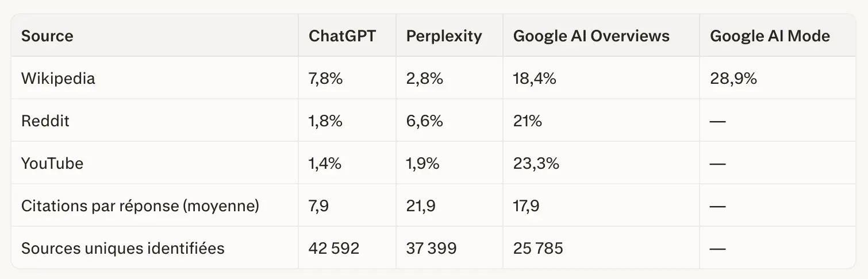Click the Google AI Overviews header
Image resolution: width=868 pixels, height=279 pixels.
tap(591, 36)
